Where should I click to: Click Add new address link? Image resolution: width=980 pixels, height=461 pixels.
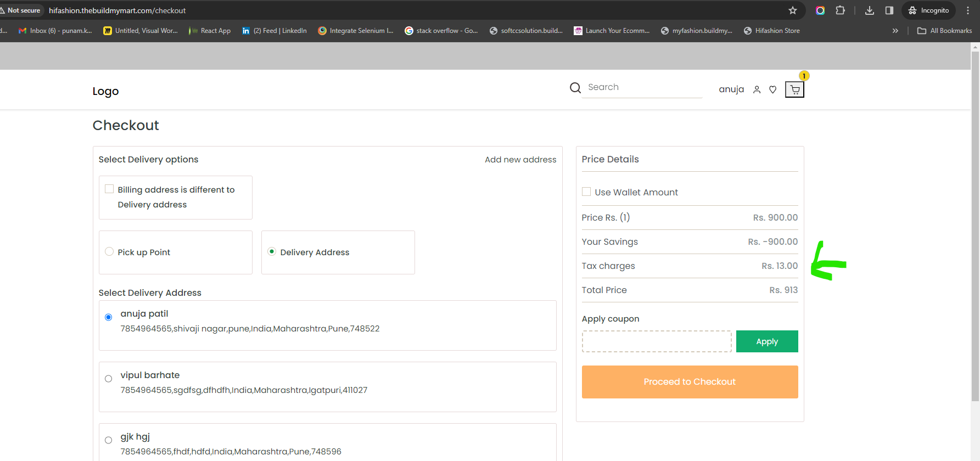[520, 160]
